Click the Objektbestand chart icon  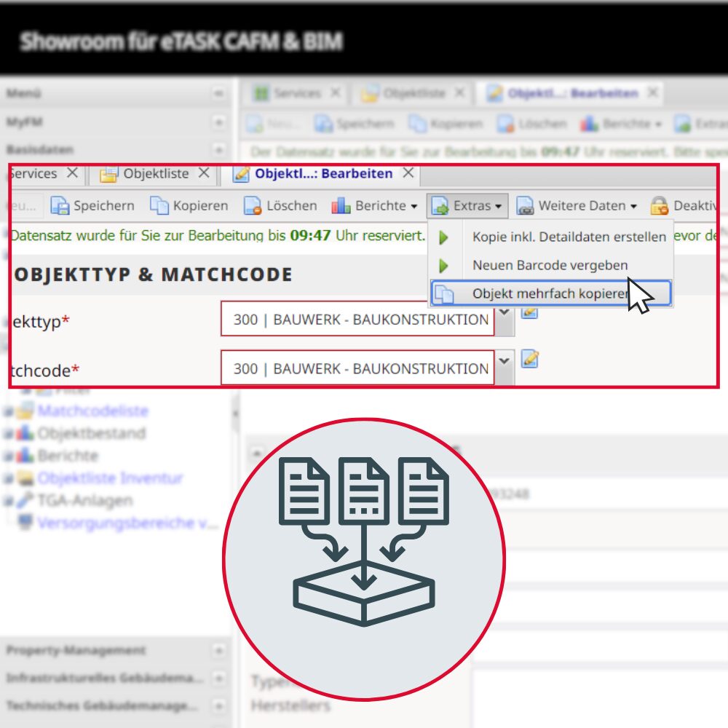pyautogui.click(x=25, y=432)
